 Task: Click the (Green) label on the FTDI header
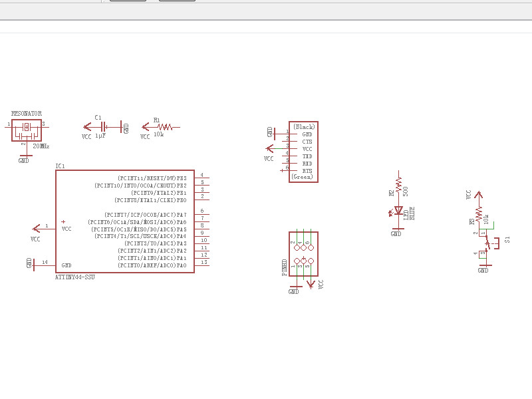(302, 177)
